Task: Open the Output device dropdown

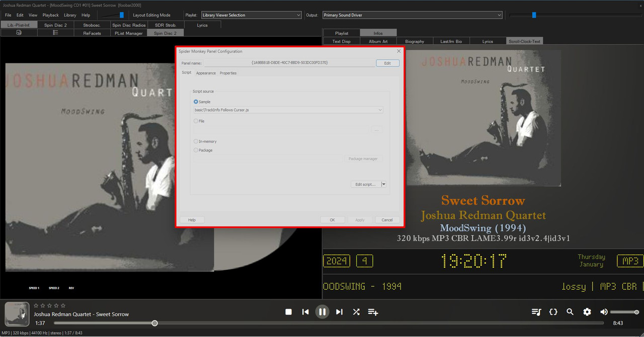Action: tap(412, 15)
